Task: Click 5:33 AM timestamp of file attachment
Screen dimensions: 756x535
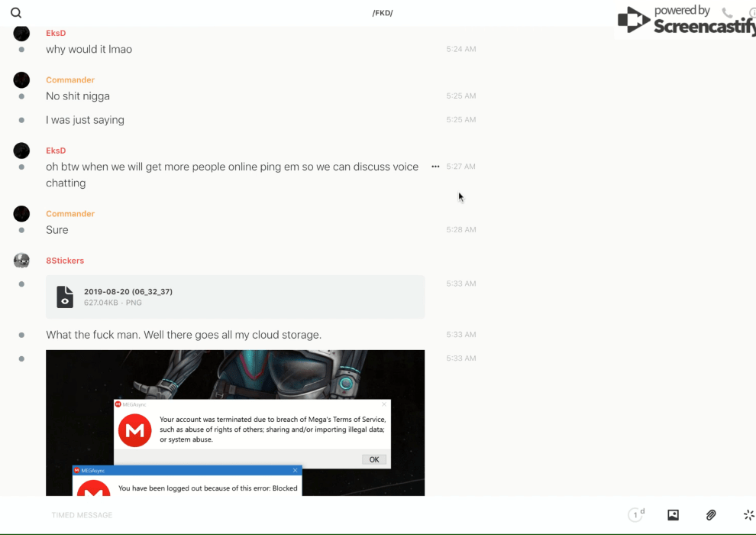Action: [x=461, y=284]
